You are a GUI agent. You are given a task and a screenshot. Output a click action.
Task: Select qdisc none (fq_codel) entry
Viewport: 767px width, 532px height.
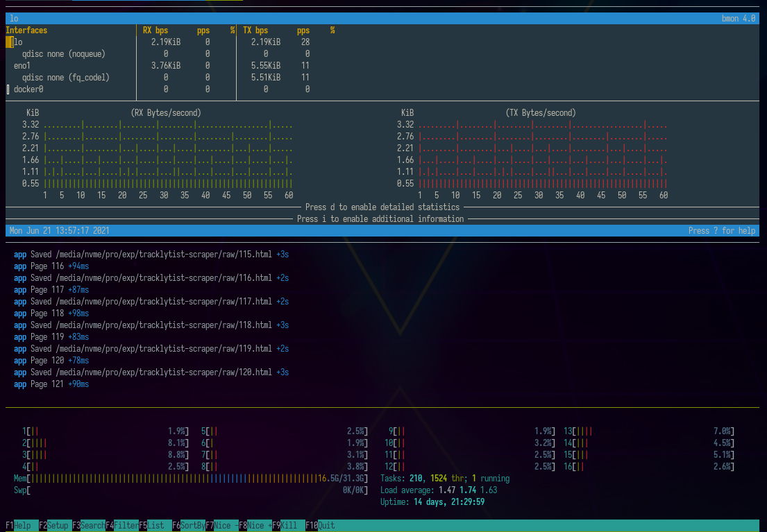65,78
